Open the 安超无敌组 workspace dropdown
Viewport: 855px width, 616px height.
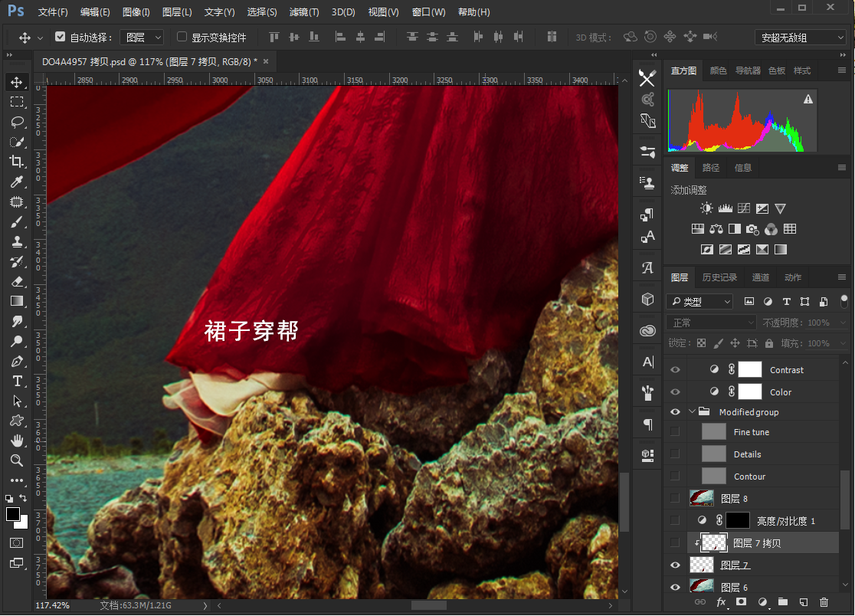tap(801, 37)
